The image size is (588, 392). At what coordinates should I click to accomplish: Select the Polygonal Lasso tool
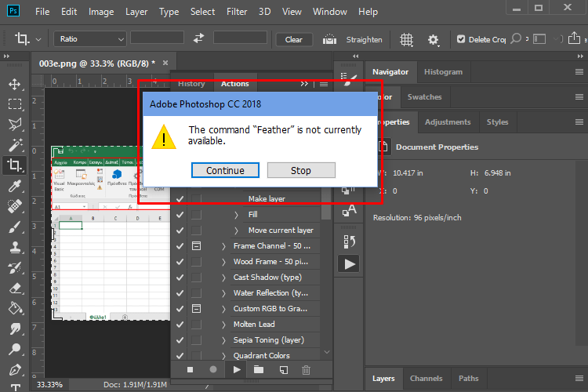15,124
